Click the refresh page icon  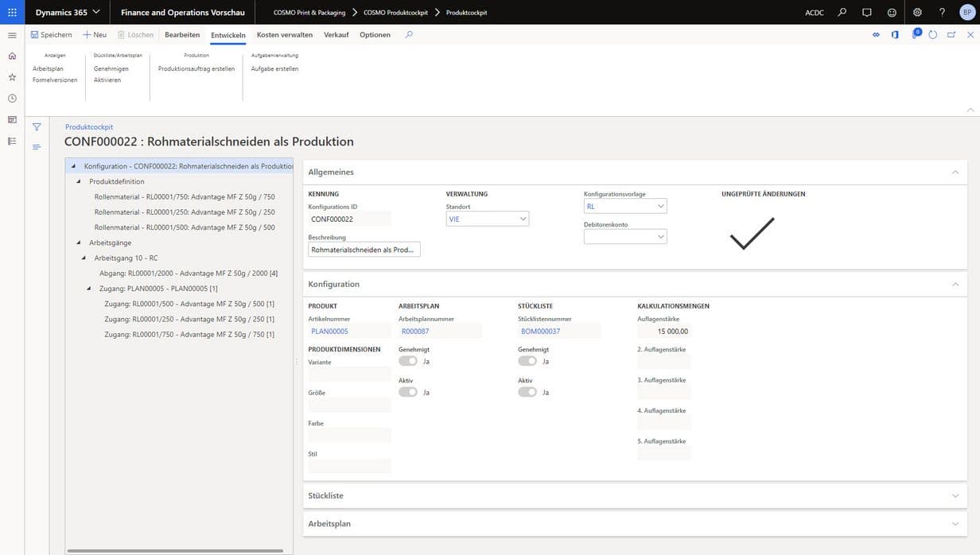[932, 35]
